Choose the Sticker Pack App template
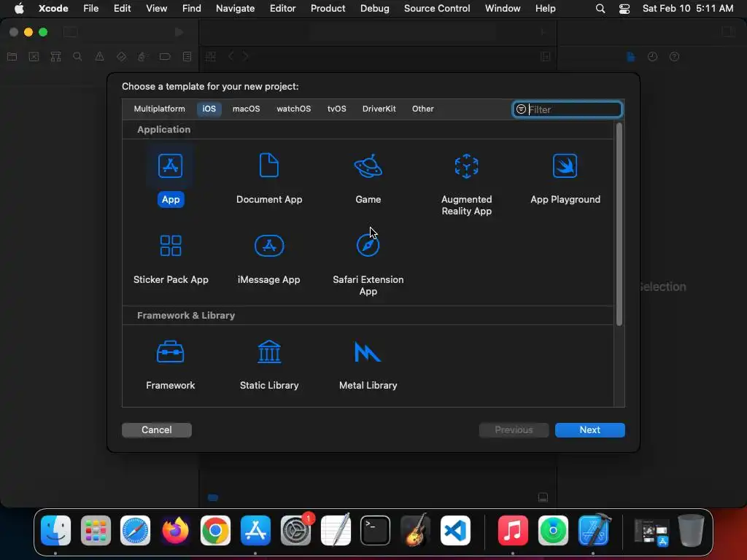Viewport: 747px width, 560px height. [x=171, y=259]
